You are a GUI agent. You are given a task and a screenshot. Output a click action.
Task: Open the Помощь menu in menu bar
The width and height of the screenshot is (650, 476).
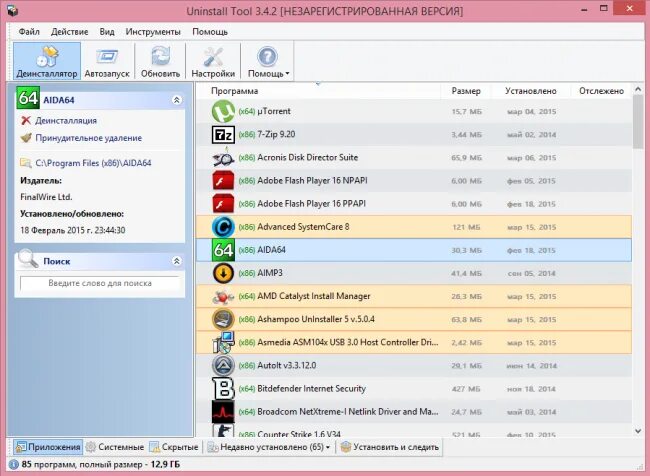click(210, 32)
